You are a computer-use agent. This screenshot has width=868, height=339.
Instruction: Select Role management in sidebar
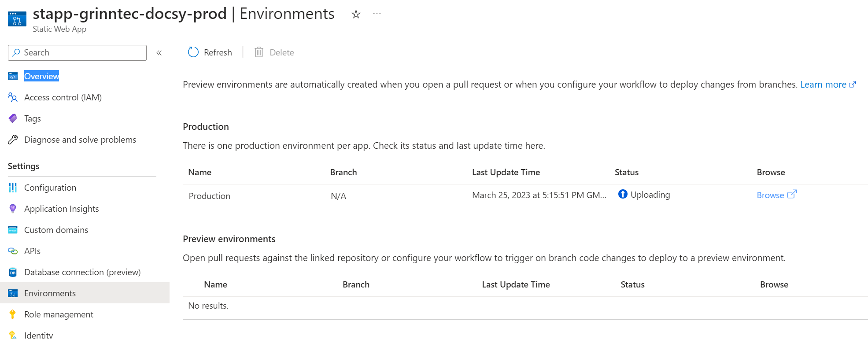[x=59, y=314]
